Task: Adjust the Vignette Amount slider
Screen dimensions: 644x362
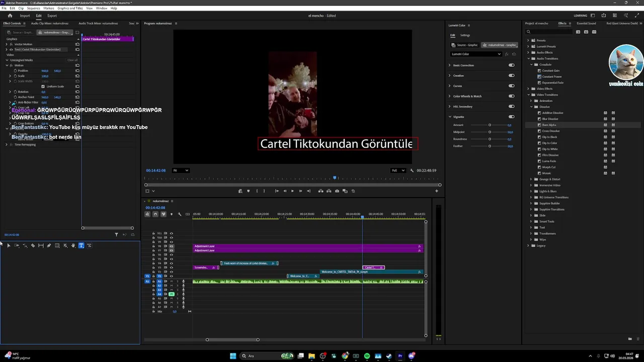Action: pyautogui.click(x=490, y=125)
